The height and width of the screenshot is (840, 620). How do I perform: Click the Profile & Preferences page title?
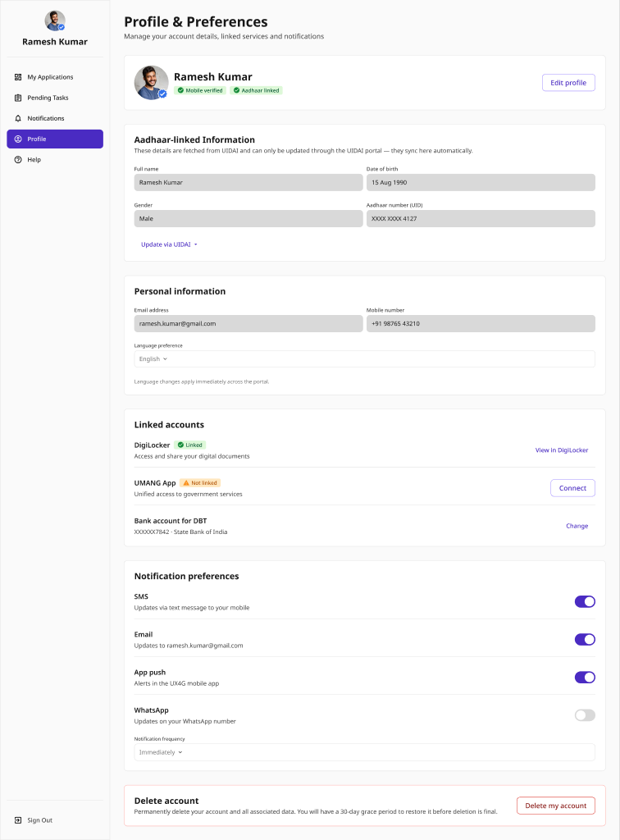[196, 22]
